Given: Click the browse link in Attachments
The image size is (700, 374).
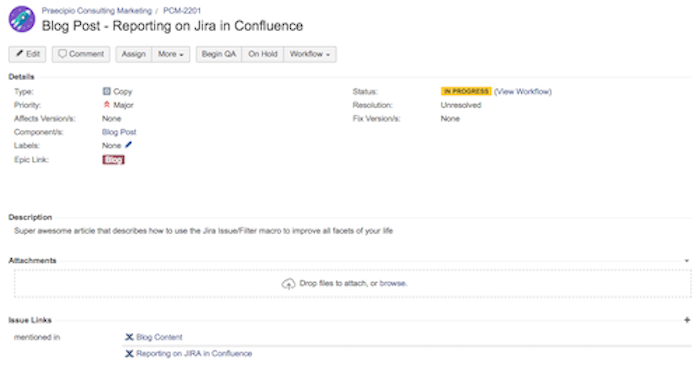Looking at the screenshot, I should click(393, 283).
